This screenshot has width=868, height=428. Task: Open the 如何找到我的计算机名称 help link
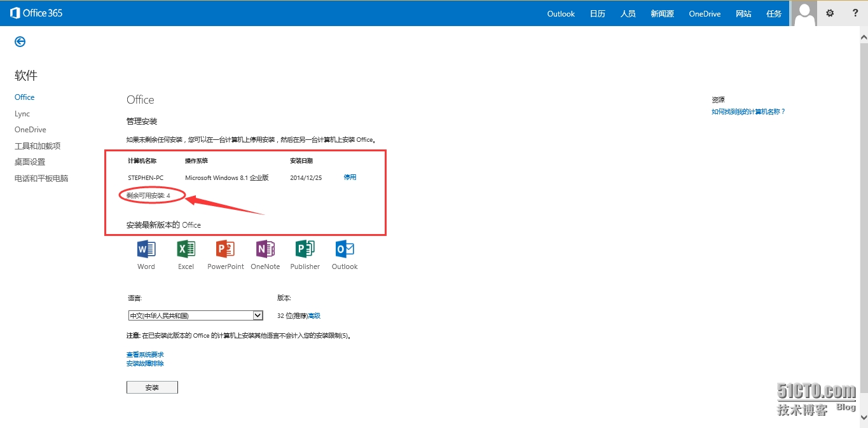pyautogui.click(x=748, y=112)
